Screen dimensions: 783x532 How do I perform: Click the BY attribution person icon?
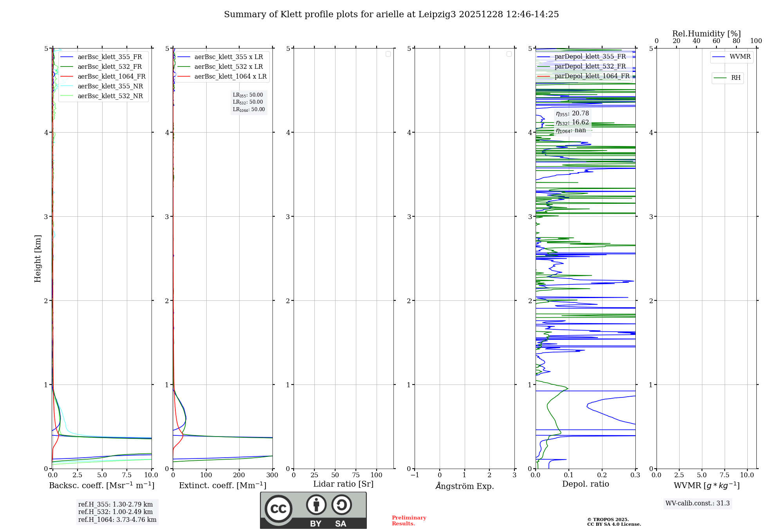(316, 505)
